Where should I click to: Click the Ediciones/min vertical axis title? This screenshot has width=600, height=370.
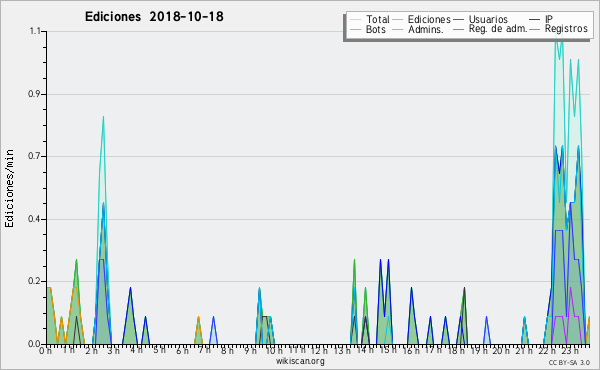[x=10, y=188]
